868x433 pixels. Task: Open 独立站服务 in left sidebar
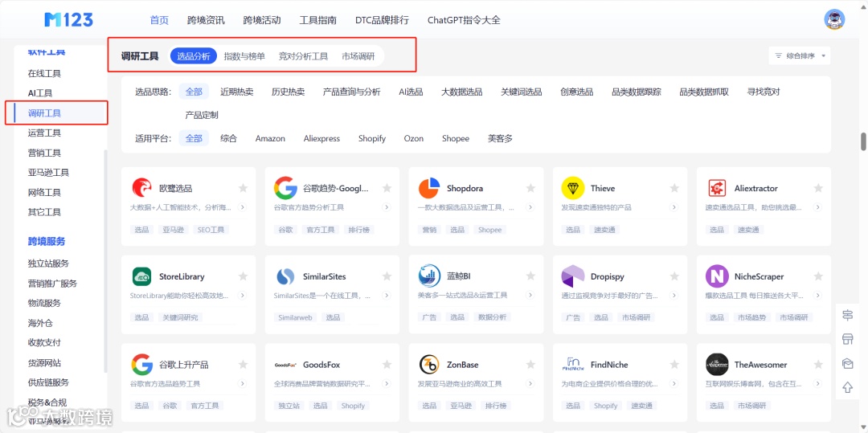click(x=49, y=263)
